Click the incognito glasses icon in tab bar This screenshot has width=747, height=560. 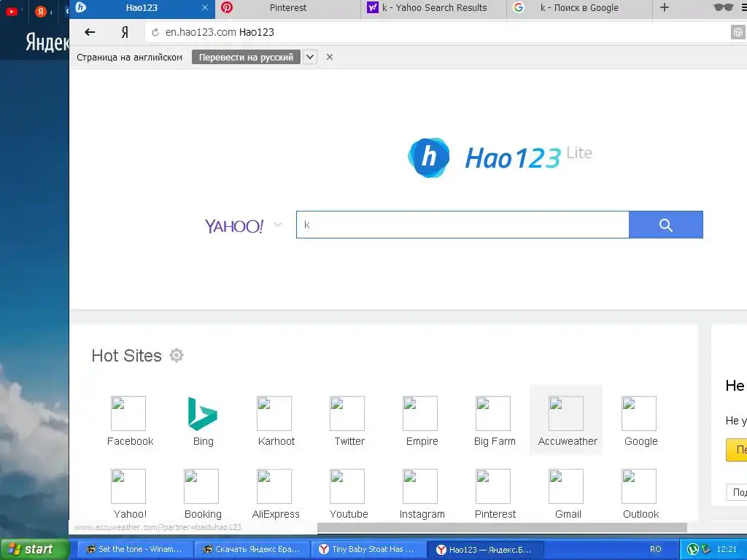723,7
